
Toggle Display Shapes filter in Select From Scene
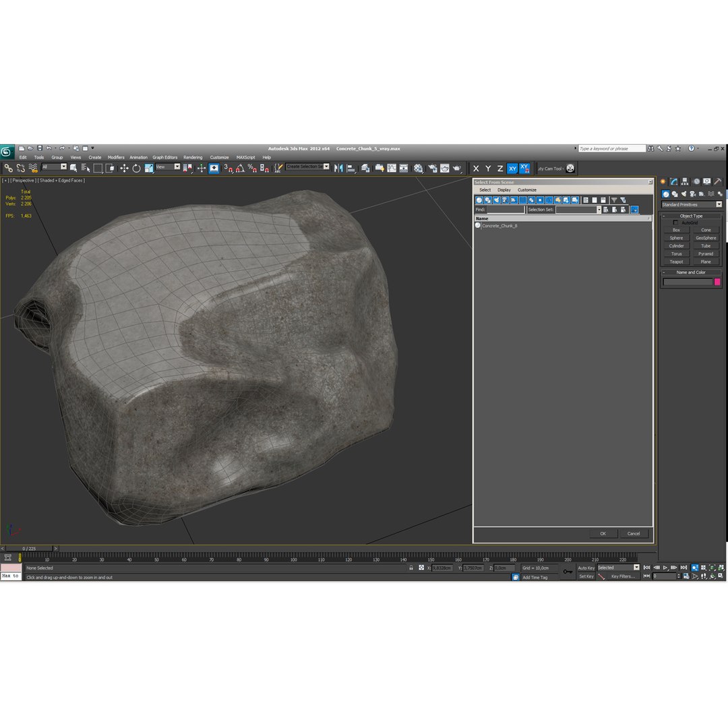[x=488, y=200]
